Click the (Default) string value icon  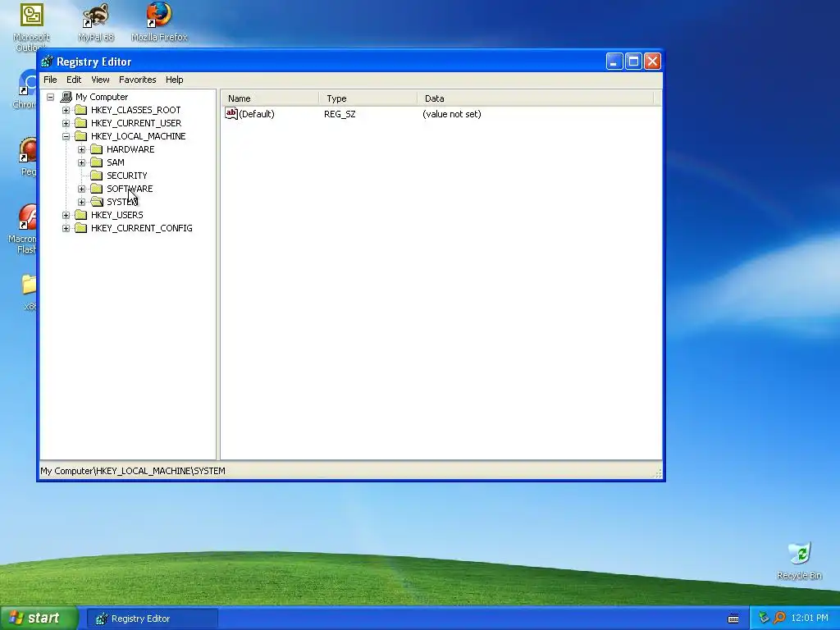[231, 113]
